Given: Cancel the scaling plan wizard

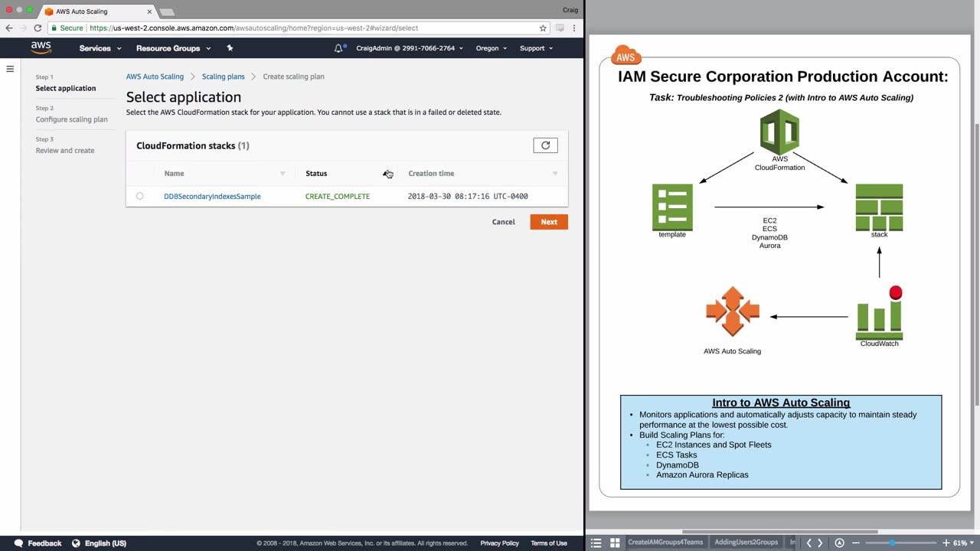Looking at the screenshot, I should 504,222.
